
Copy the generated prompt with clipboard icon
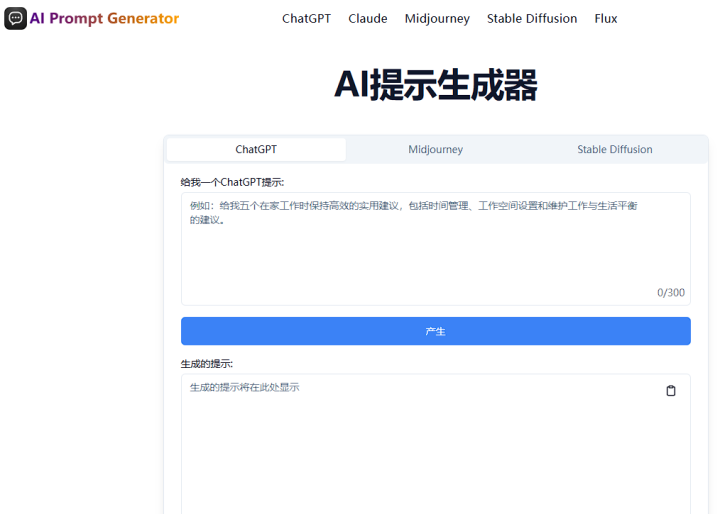[x=670, y=390]
